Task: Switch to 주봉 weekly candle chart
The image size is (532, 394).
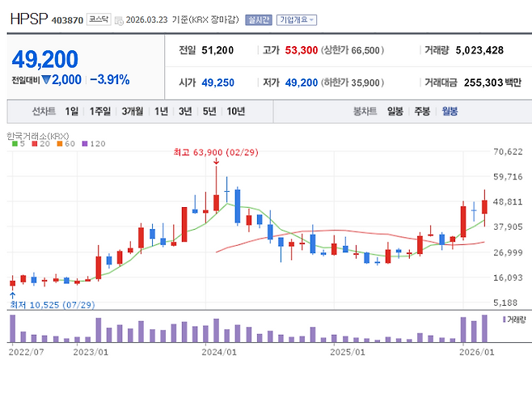Action: click(x=421, y=112)
